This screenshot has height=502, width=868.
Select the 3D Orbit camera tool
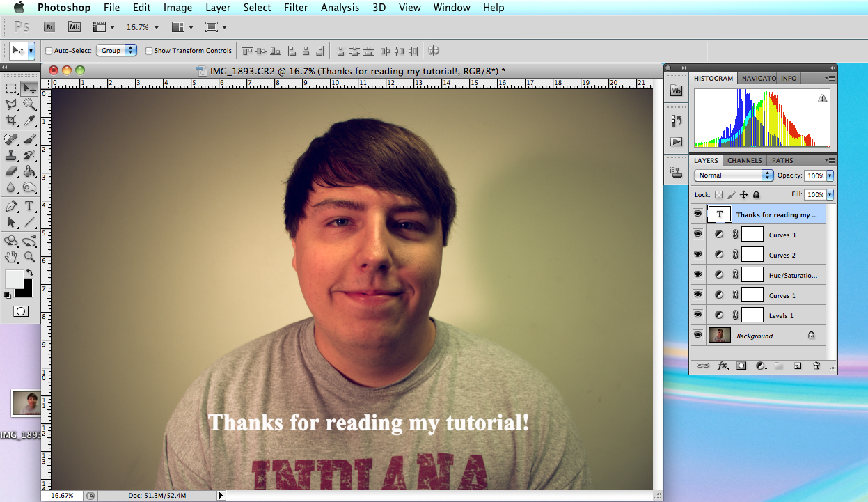(29, 241)
